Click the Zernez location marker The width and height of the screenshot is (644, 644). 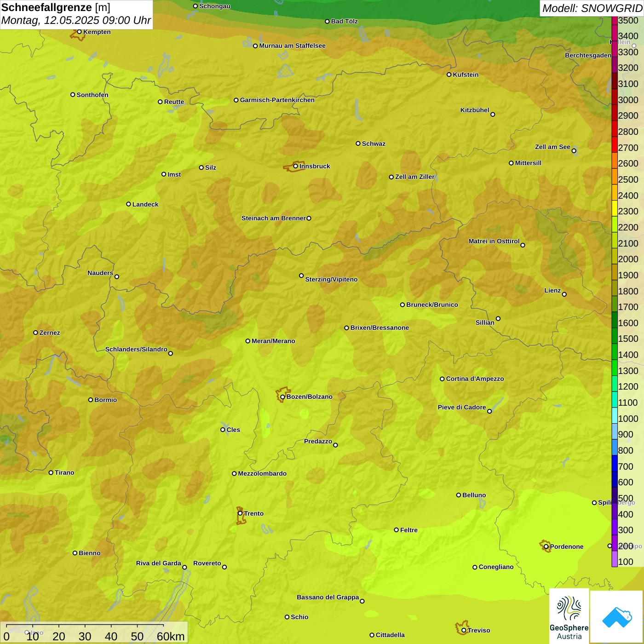(x=35, y=333)
